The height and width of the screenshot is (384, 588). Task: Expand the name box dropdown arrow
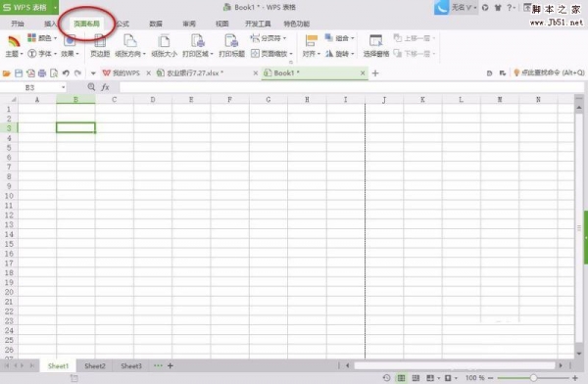click(x=63, y=87)
